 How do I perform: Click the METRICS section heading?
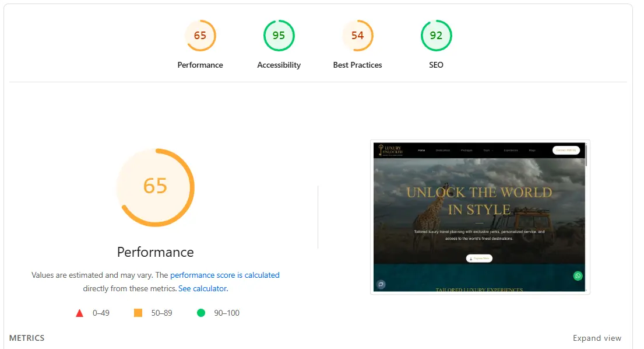tap(27, 338)
